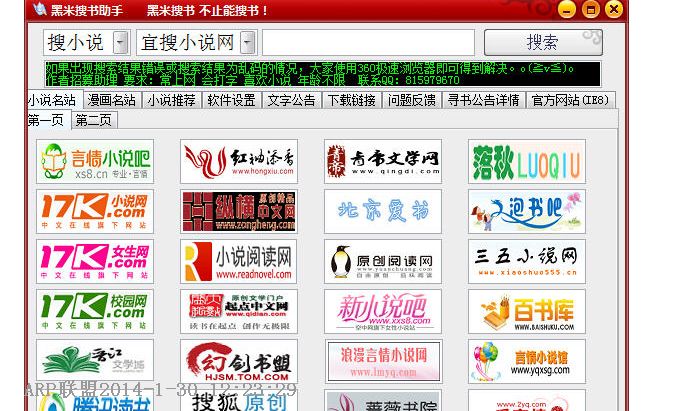Open the 落秋 LUOQIU logo

(527, 161)
